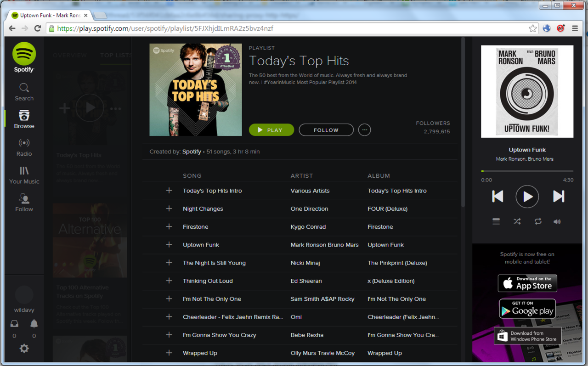Click the ad blocker extension icon
Image resolution: width=588 pixels, height=366 pixels.
560,28
